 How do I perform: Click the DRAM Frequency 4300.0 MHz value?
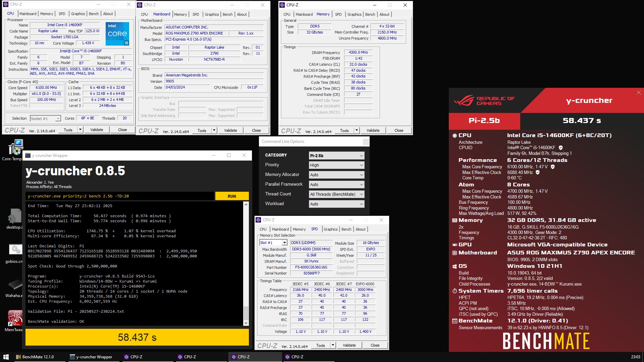click(x=358, y=52)
